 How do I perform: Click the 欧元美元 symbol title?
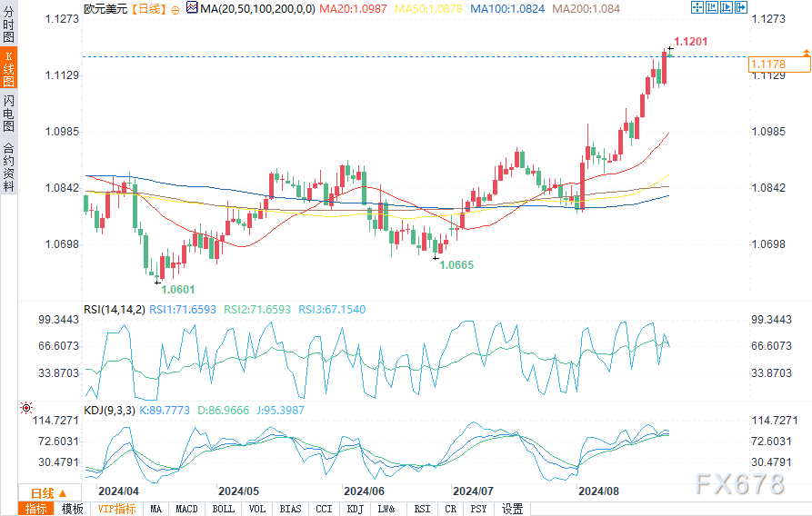pos(105,9)
